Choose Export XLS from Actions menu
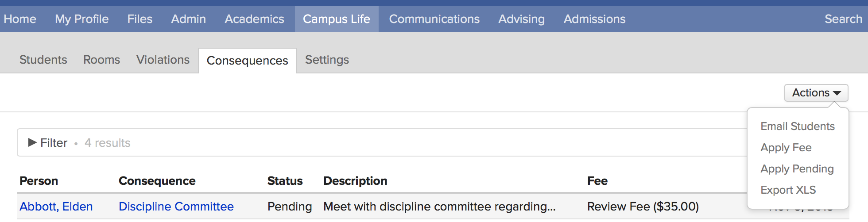The height and width of the screenshot is (222, 868). tap(788, 190)
